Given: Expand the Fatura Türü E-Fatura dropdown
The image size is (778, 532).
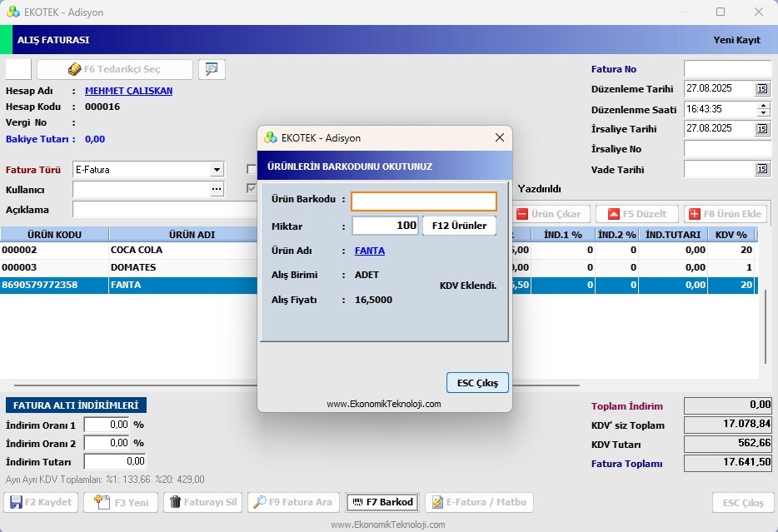Looking at the screenshot, I should coord(217,170).
